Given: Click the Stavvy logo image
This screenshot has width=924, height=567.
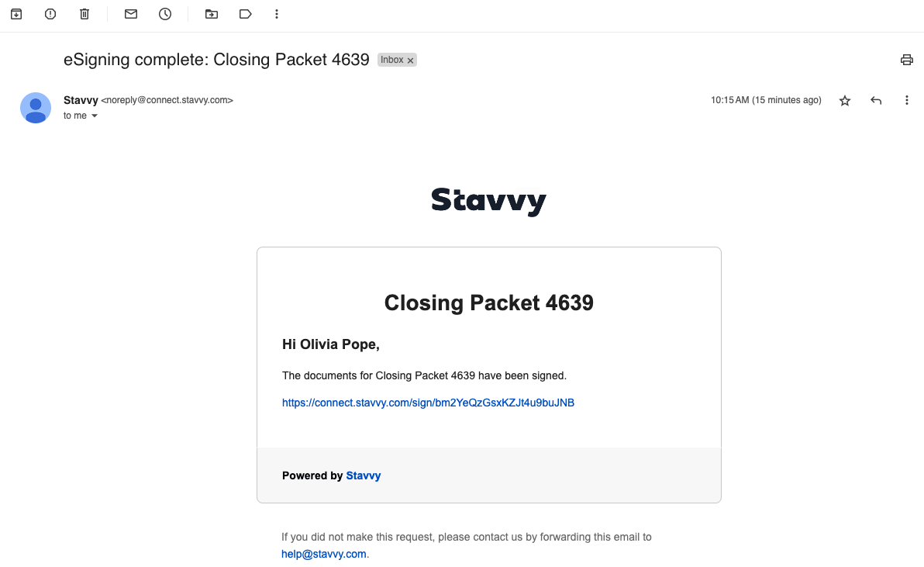Looking at the screenshot, I should point(488,202).
